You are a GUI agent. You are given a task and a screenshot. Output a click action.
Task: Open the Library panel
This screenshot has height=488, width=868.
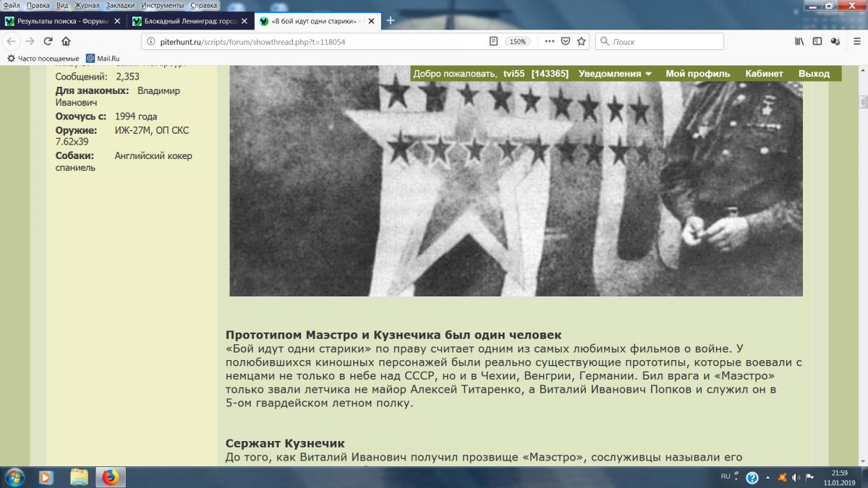pyautogui.click(x=799, y=41)
